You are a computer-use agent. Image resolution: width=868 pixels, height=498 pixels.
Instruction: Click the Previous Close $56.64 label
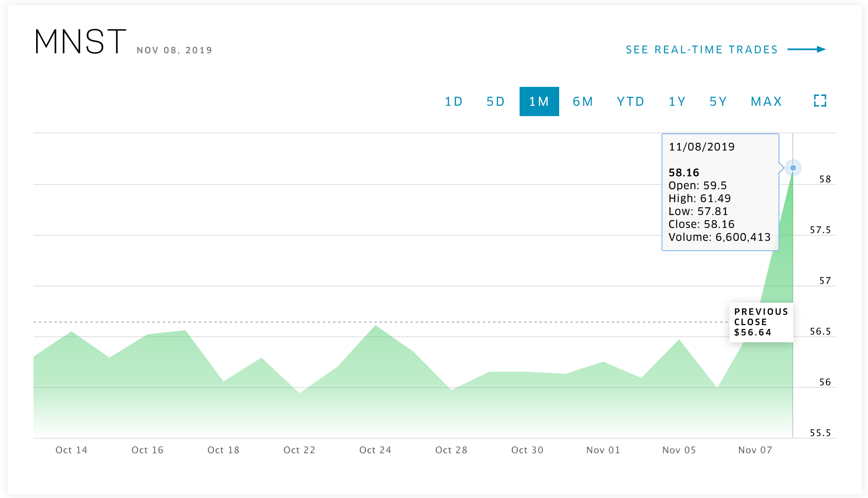(x=760, y=322)
